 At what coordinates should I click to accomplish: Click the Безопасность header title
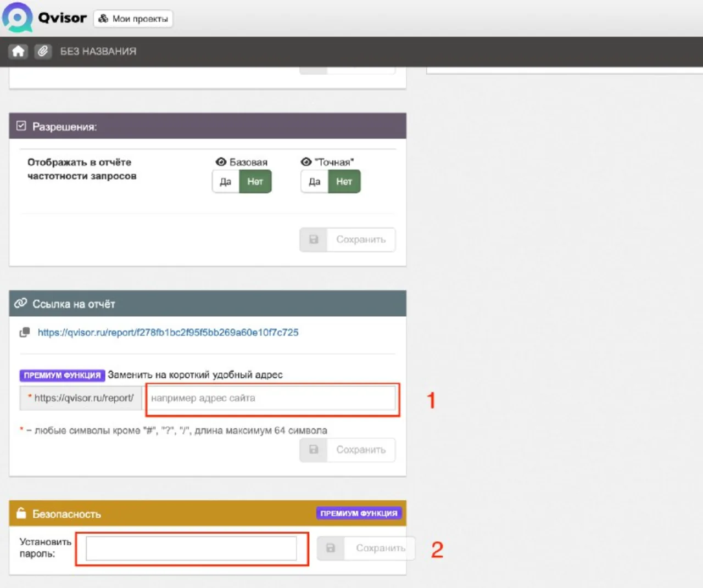pos(66,514)
